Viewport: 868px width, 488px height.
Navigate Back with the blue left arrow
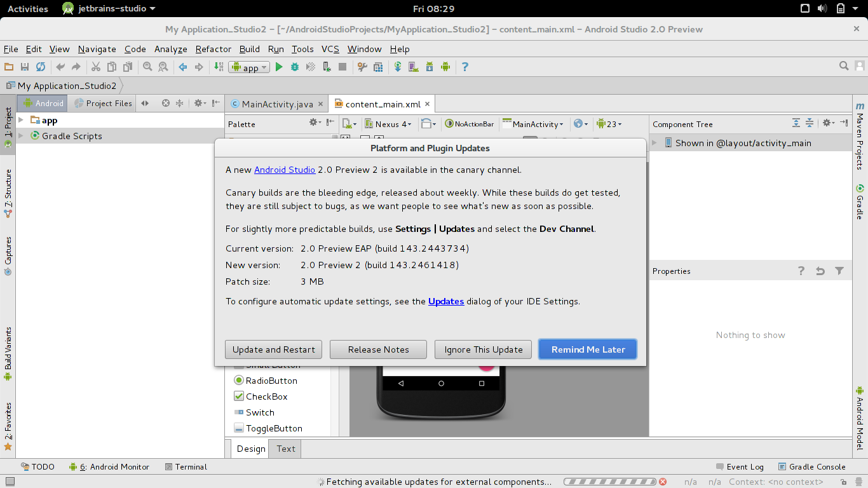[183, 67]
